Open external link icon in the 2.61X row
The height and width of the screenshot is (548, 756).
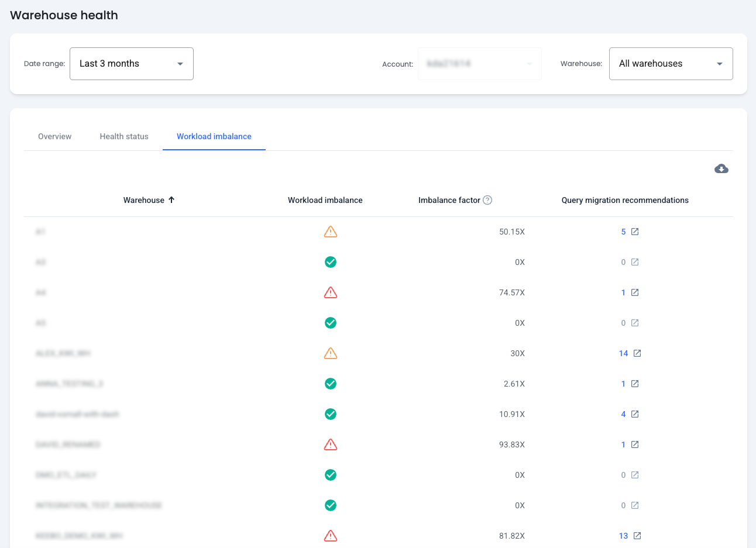(x=635, y=384)
